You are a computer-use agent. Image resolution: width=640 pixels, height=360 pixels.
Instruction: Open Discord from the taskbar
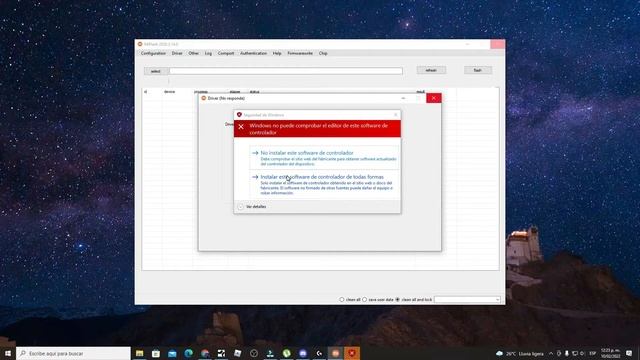point(303,353)
